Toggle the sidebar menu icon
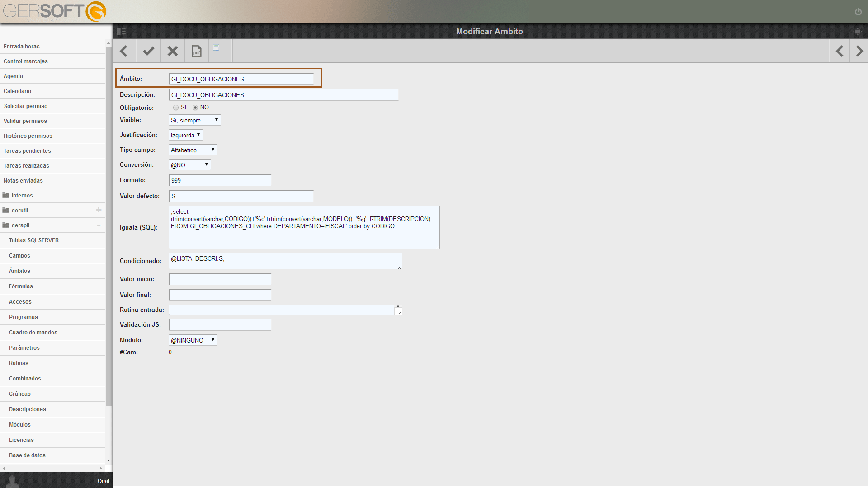Image resolution: width=868 pixels, height=488 pixels. click(121, 32)
